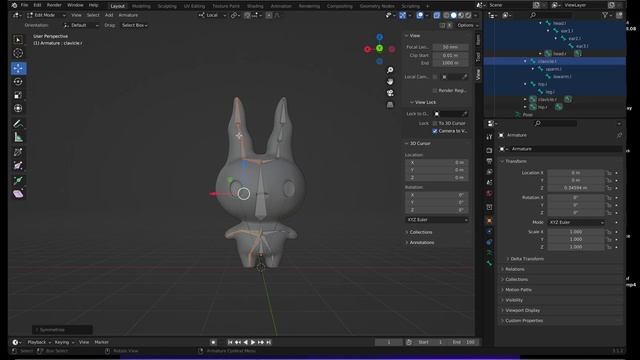Screen dimensions: 640x360
Task: Click the green Y axis gizmo ball
Action: coord(380,49)
